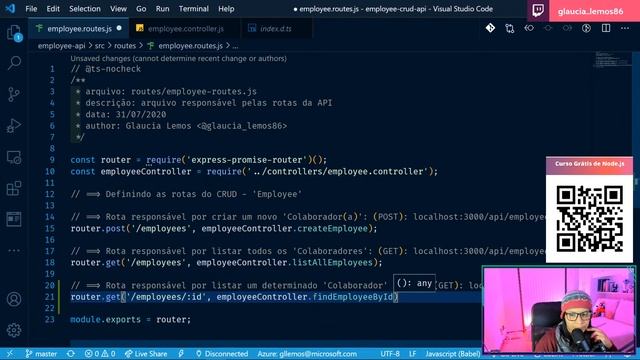Switch to the employee.controller.js tab
The height and width of the screenshot is (360, 640).
(185, 29)
